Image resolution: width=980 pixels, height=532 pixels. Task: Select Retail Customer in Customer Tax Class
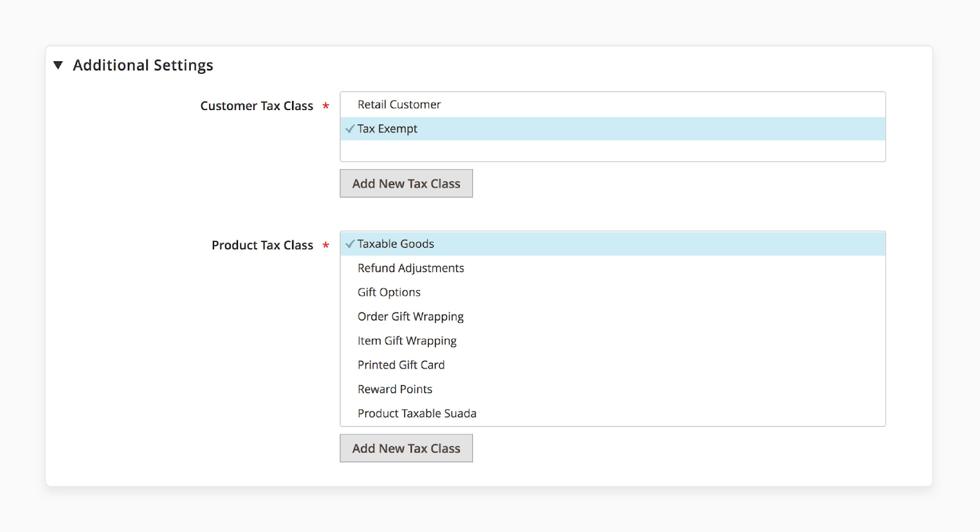[x=613, y=104]
